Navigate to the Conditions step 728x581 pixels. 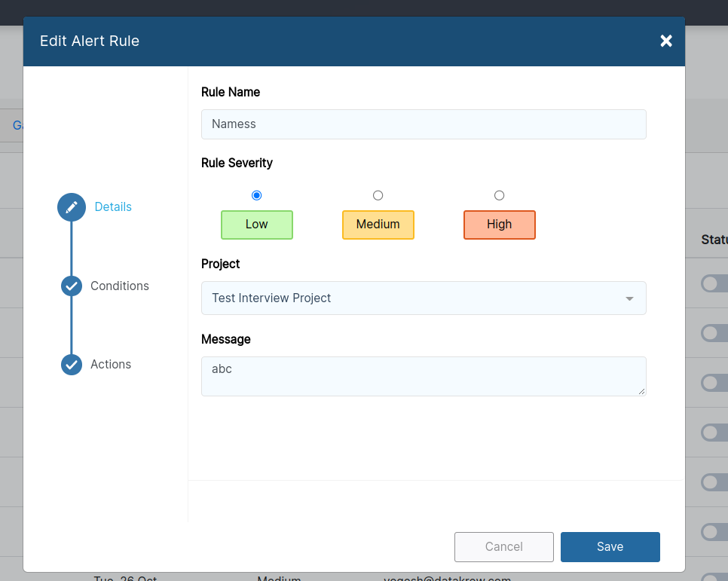tap(119, 286)
